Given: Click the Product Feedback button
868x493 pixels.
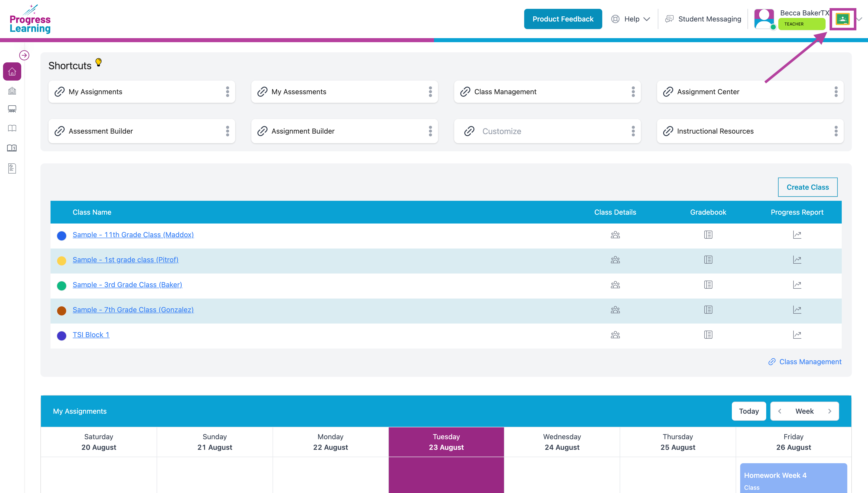Looking at the screenshot, I should pos(563,19).
